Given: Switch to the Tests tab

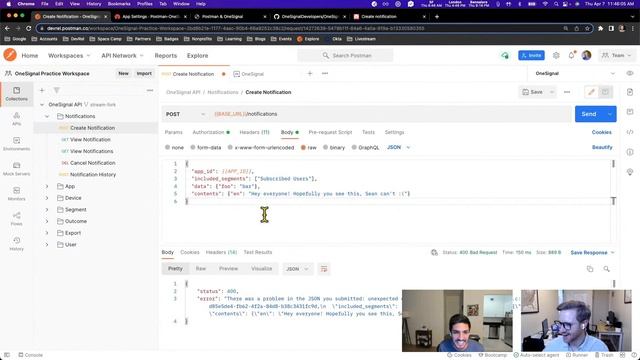Looking at the screenshot, I should (x=368, y=132).
